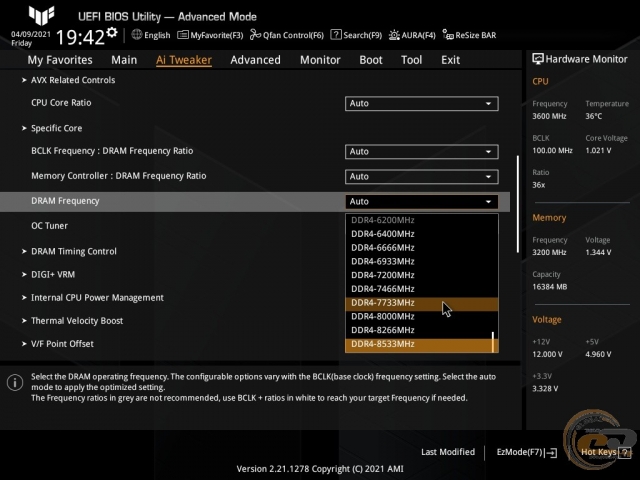Click the English language globe icon
This screenshot has width=640, height=480.
pyautogui.click(x=137, y=35)
